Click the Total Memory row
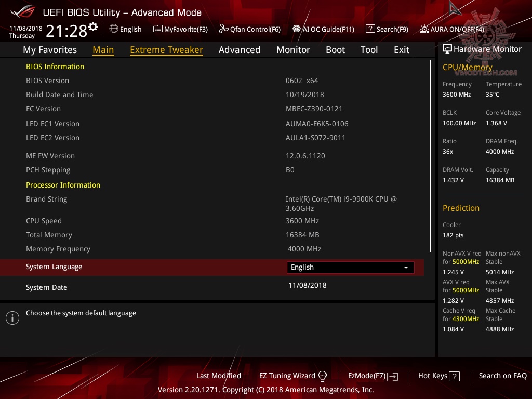Viewport: 532px width, 399px height. click(212, 235)
